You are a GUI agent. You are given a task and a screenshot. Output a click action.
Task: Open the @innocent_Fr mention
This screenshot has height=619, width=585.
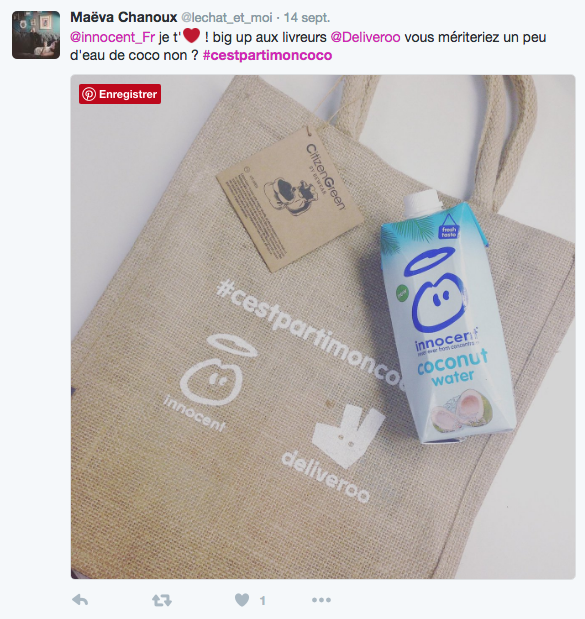(x=112, y=38)
